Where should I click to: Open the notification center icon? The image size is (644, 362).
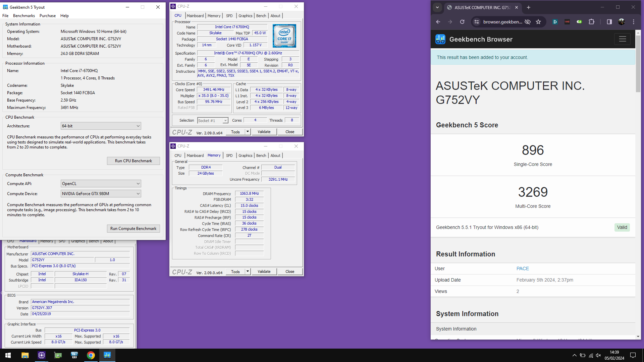[633, 355]
